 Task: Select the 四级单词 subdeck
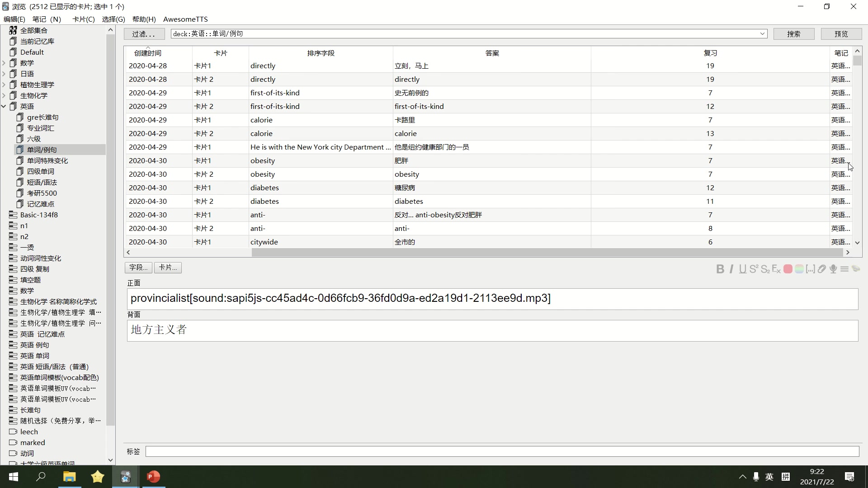(x=40, y=171)
